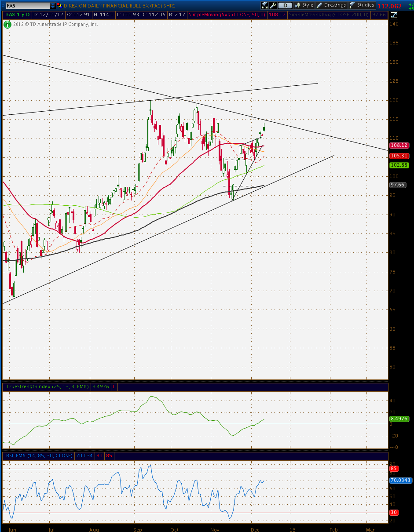
Task: Click the 105.31 price axis bubble
Action: (x=399, y=156)
